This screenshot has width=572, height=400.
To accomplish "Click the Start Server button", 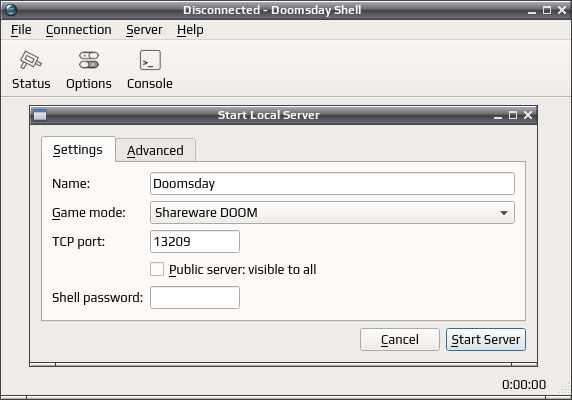I will [x=486, y=339].
